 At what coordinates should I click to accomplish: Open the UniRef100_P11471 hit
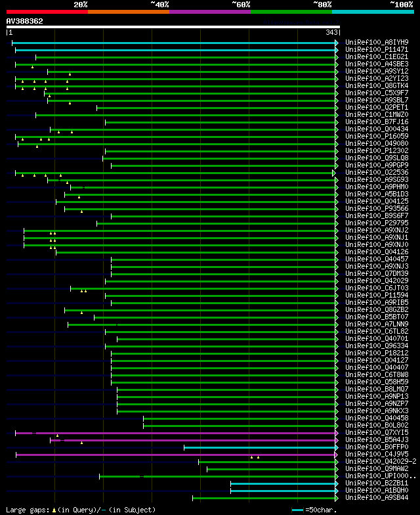tap(377, 50)
